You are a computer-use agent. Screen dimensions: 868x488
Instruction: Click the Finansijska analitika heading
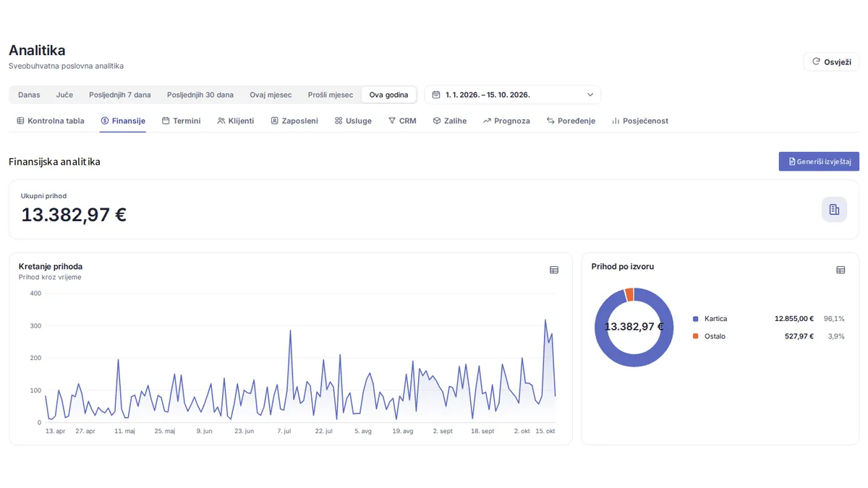click(54, 161)
